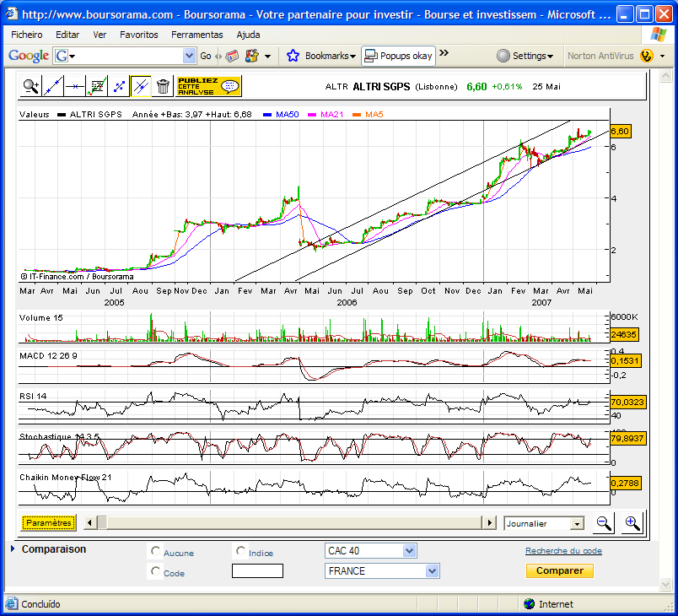This screenshot has width=678, height=616.
Task: Click the Recherche du code link
Action: tap(563, 551)
